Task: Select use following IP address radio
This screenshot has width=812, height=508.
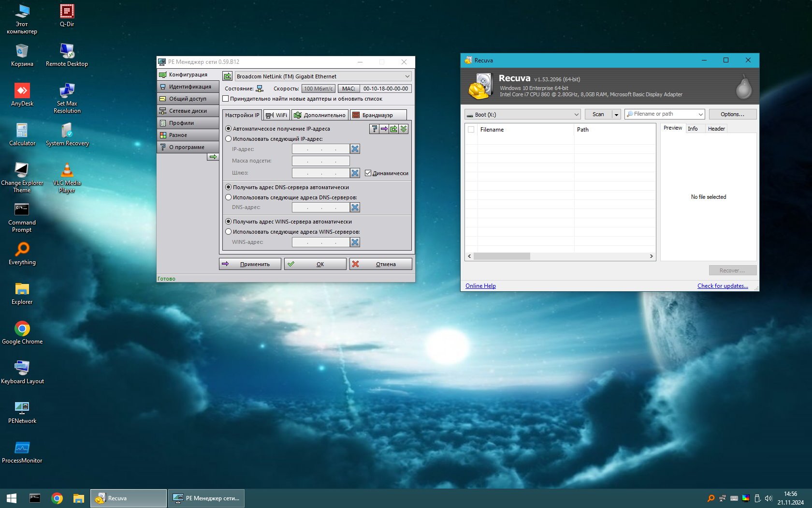Action: (x=229, y=139)
